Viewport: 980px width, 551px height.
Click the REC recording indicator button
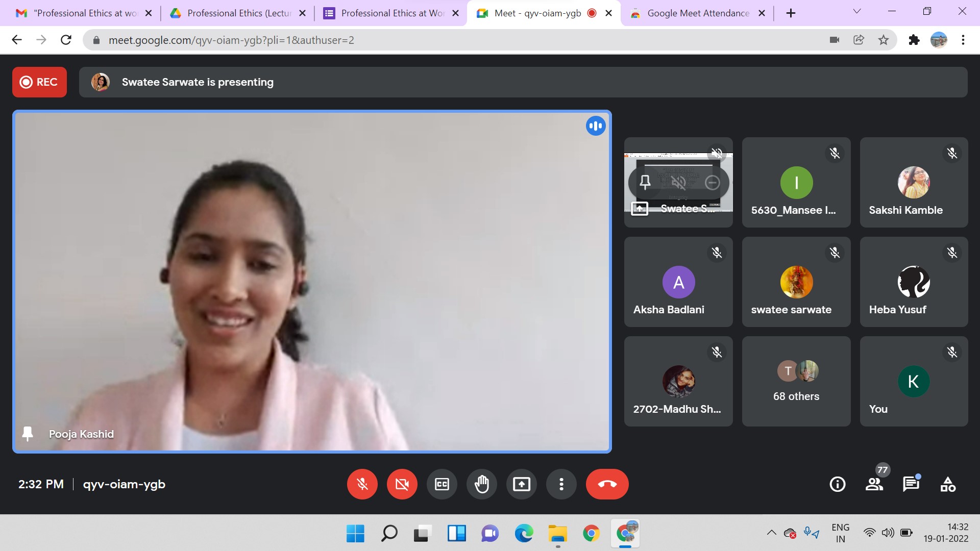pos(39,82)
